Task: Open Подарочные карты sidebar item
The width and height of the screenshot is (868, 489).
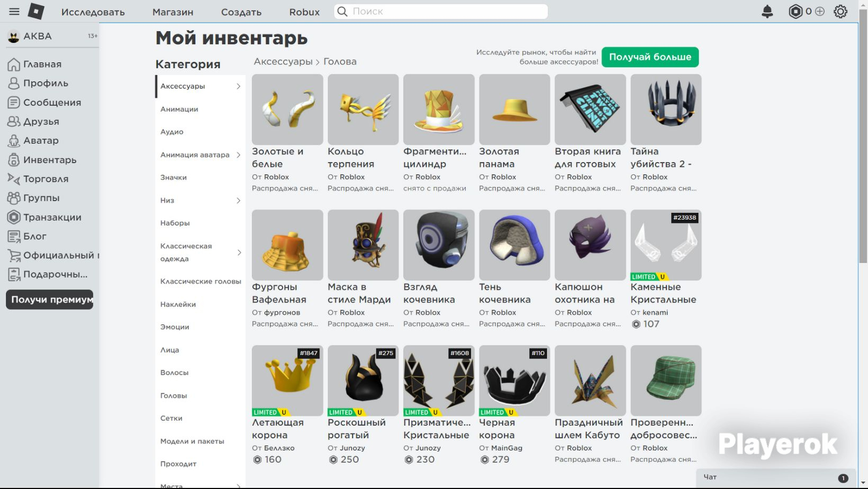Action: pos(47,274)
